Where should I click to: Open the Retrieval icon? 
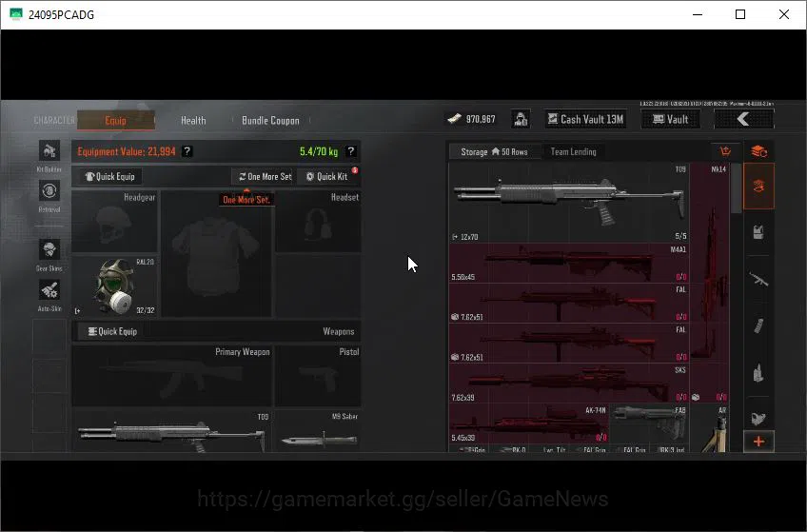coord(49,191)
